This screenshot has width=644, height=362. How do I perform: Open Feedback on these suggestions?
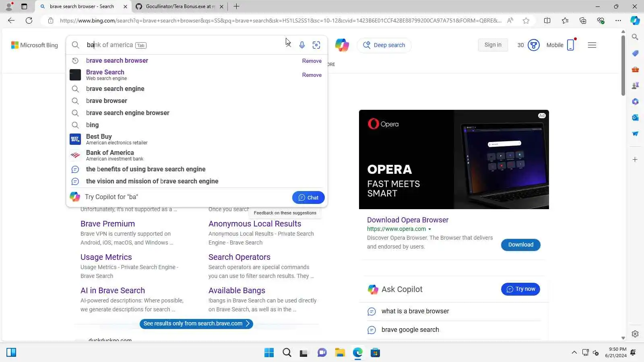(285, 213)
